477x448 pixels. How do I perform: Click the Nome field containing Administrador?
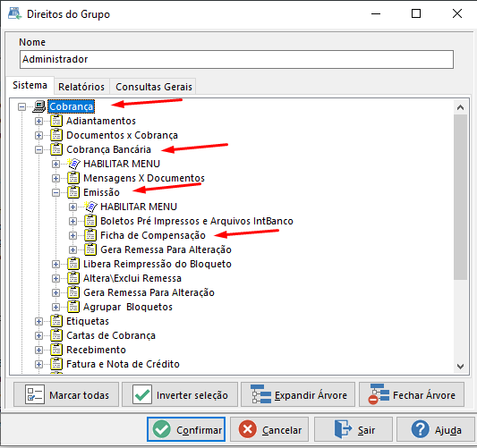tap(236, 59)
